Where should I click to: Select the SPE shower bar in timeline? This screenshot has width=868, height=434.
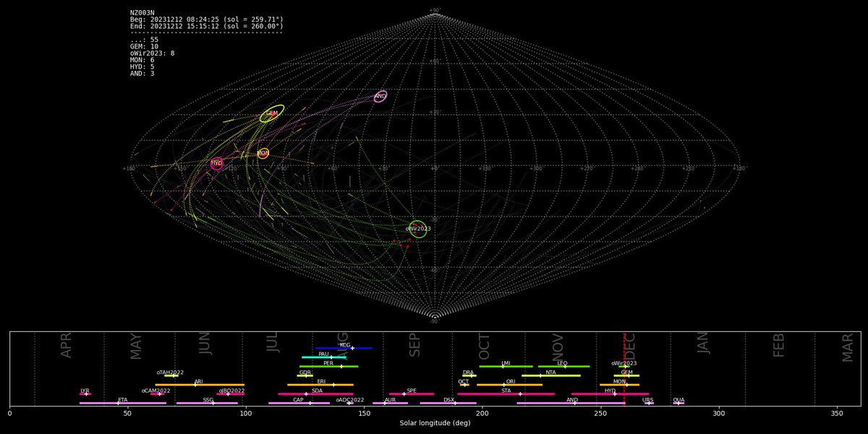[412, 394]
